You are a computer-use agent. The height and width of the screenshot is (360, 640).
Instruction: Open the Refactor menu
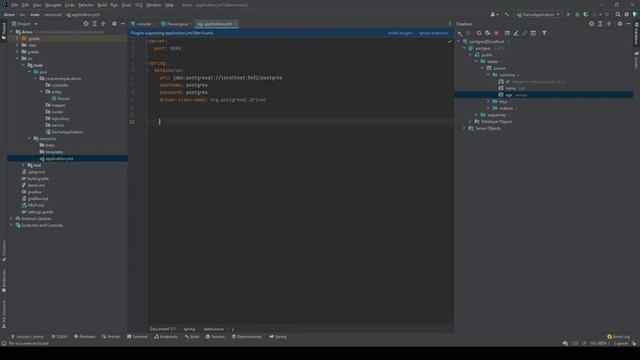(x=86, y=5)
